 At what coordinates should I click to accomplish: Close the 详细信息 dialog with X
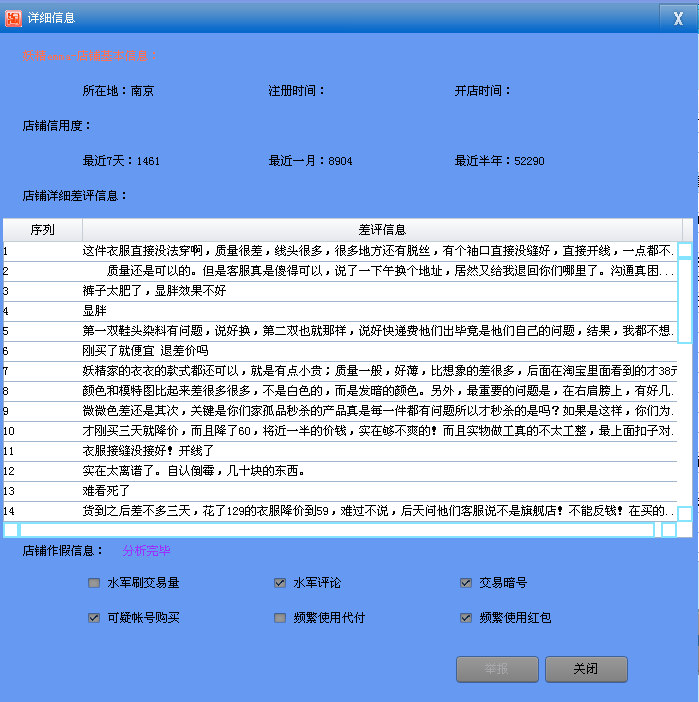pyautogui.click(x=678, y=18)
